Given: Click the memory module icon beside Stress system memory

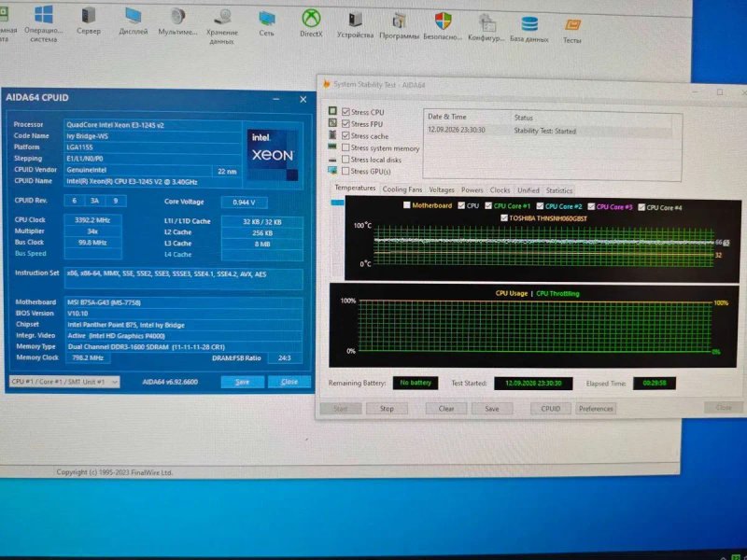Looking at the screenshot, I should pyautogui.click(x=332, y=147).
